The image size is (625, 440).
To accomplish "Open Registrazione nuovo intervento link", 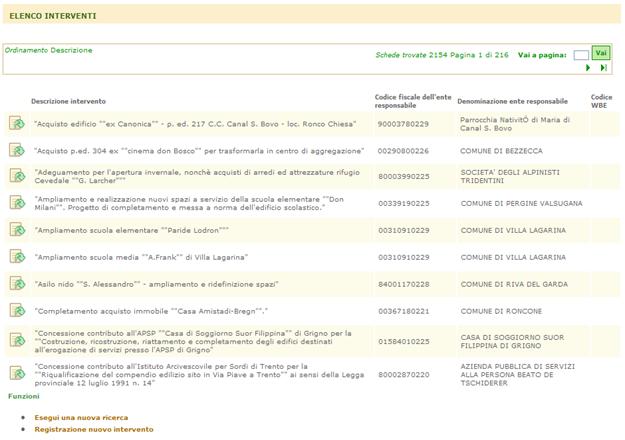I will [94, 429].
